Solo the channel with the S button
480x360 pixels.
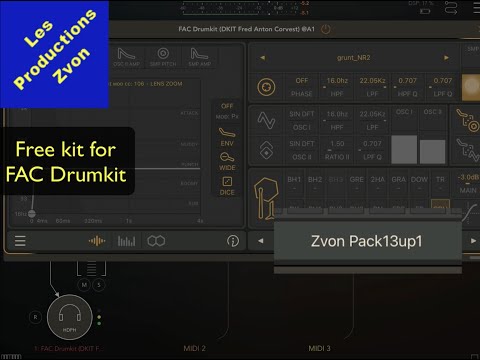(99, 285)
